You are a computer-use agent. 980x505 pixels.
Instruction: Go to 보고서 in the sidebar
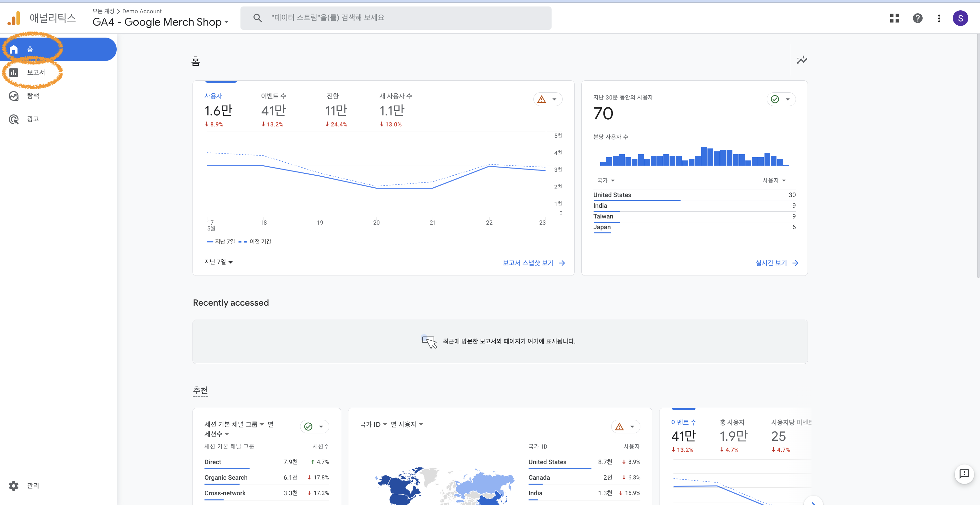point(35,72)
